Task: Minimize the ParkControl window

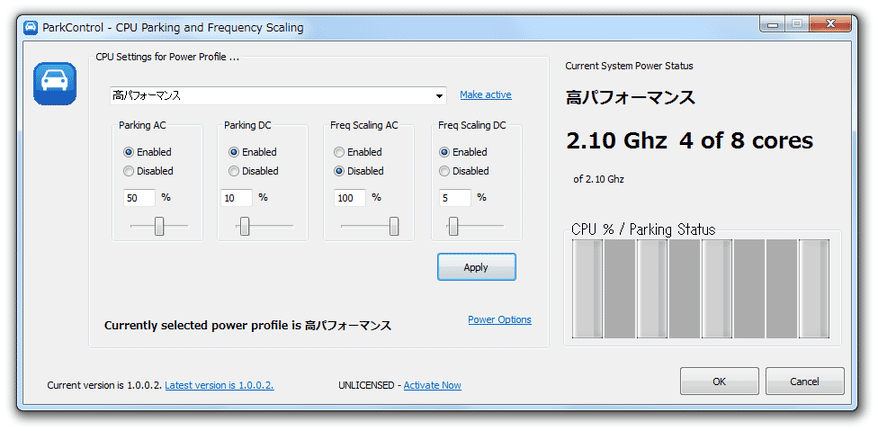Action: (x=773, y=24)
